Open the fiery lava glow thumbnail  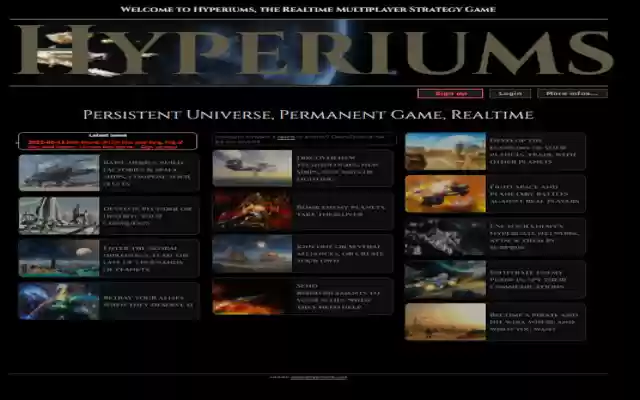point(252,297)
